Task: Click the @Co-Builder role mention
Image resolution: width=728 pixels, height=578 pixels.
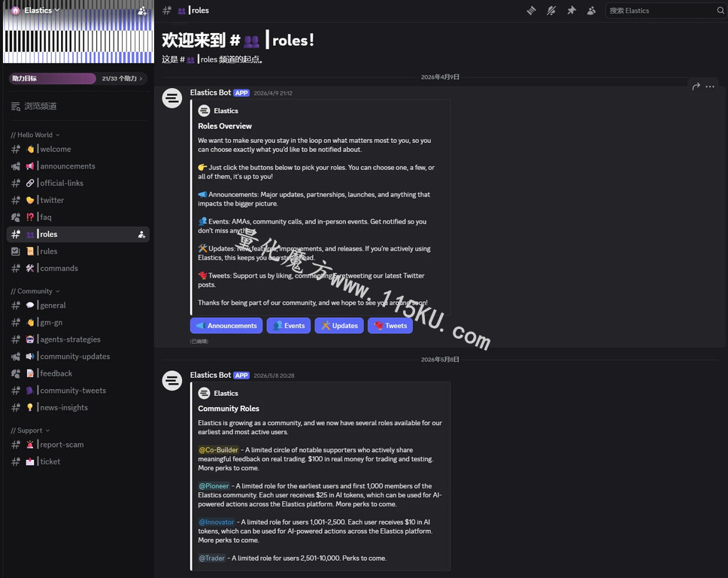Action: click(218, 450)
